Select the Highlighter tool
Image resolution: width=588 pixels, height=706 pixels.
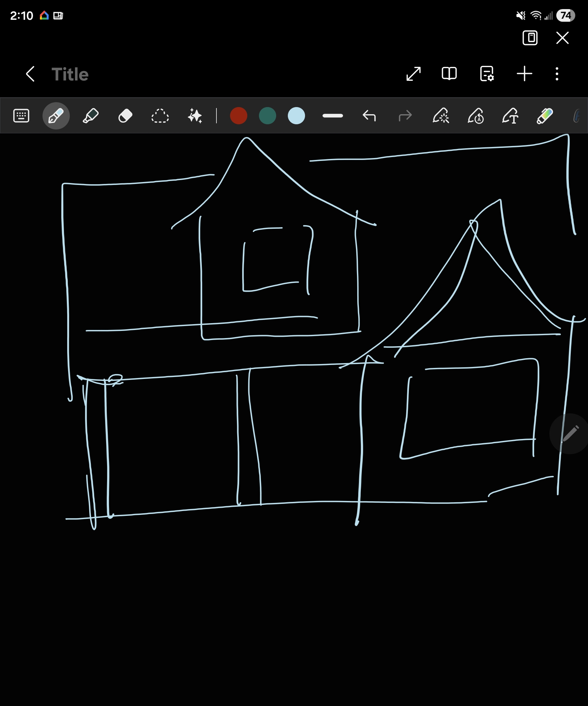(91, 116)
